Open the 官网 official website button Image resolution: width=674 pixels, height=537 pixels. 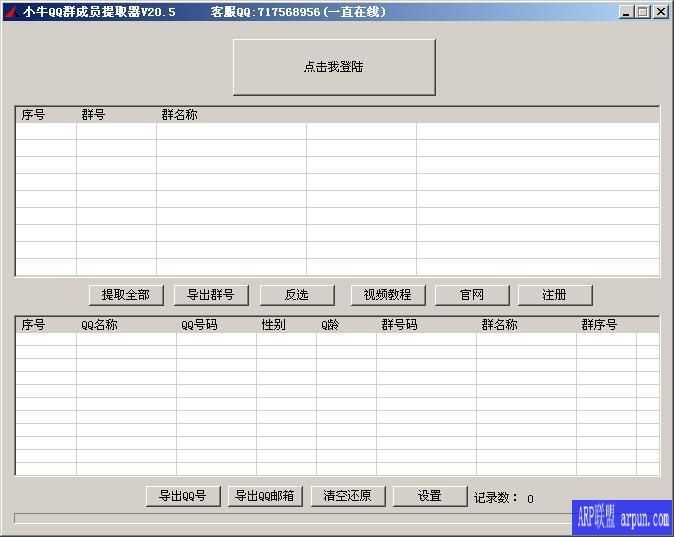472,295
